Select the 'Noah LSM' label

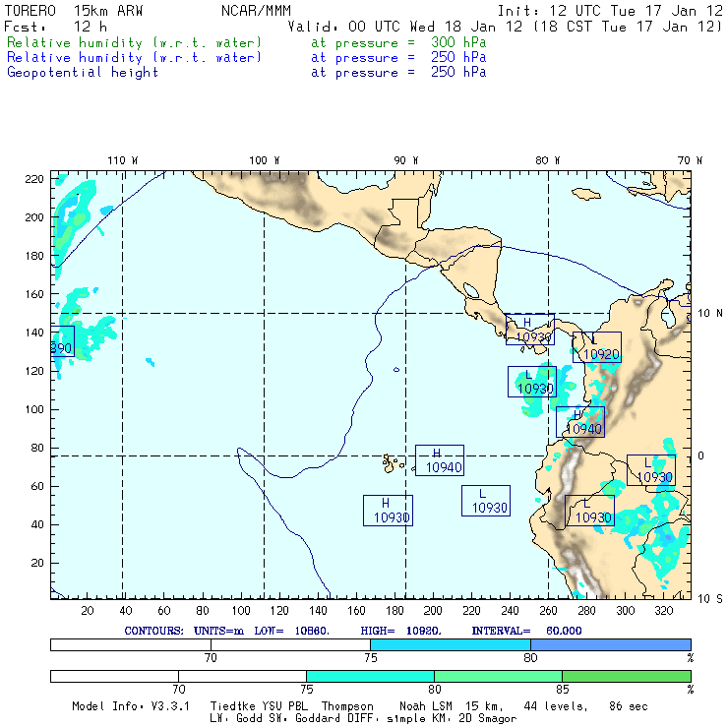pos(425,706)
